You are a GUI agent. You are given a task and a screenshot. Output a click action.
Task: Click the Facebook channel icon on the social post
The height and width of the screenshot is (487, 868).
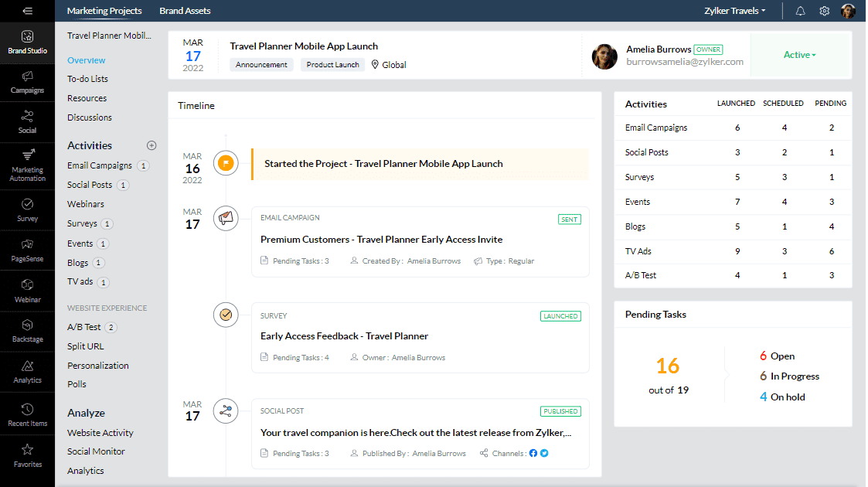533,454
